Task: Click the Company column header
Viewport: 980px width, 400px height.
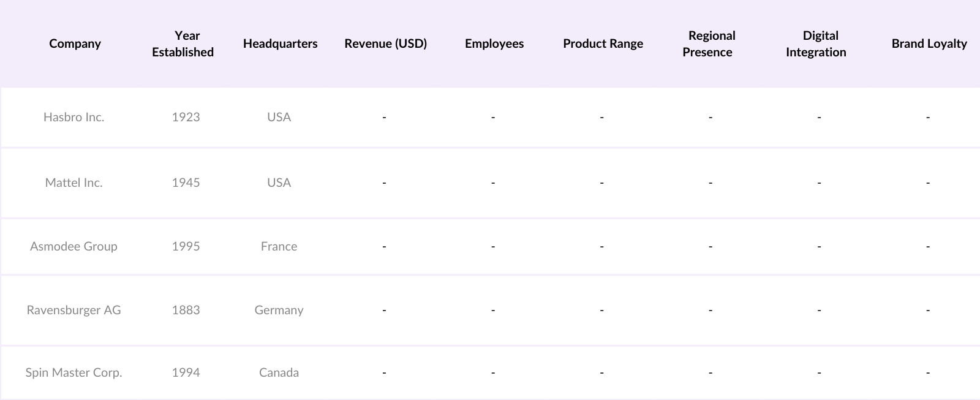Action: (75, 43)
